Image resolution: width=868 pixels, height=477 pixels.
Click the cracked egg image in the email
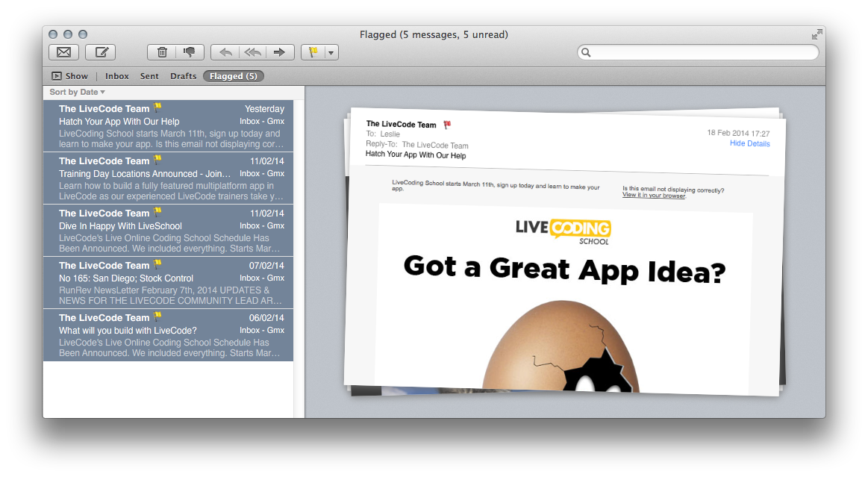(561, 347)
